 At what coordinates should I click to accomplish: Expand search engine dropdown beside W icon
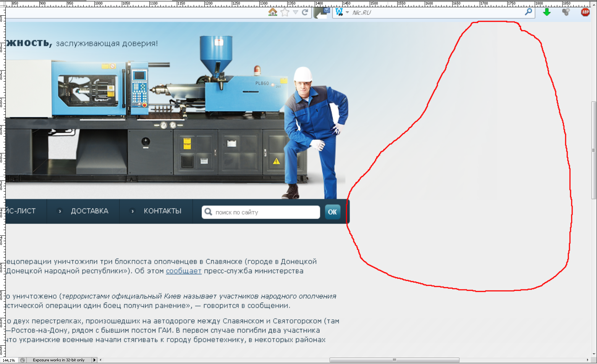pyautogui.click(x=347, y=13)
